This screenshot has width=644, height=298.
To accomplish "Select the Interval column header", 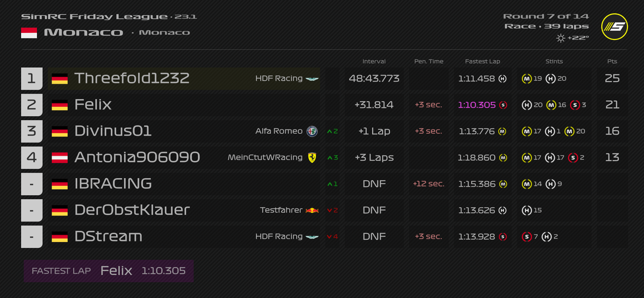I will pyautogui.click(x=374, y=61).
